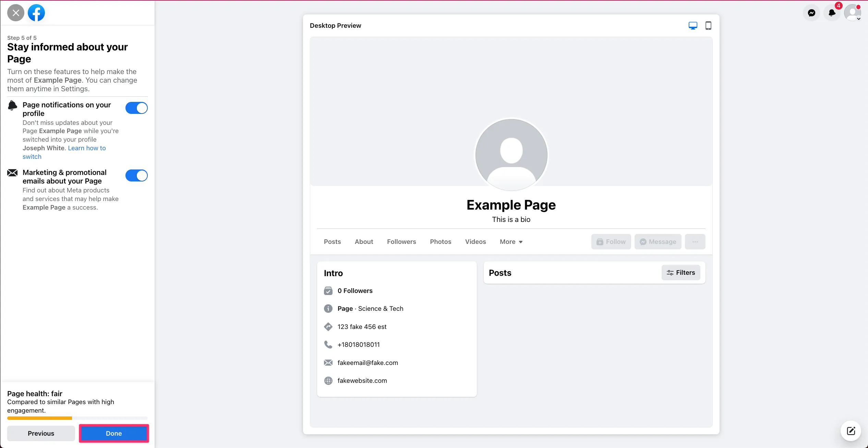Screen dimensions: 868x448
Task: Compose a new message icon
Action: 851,431
